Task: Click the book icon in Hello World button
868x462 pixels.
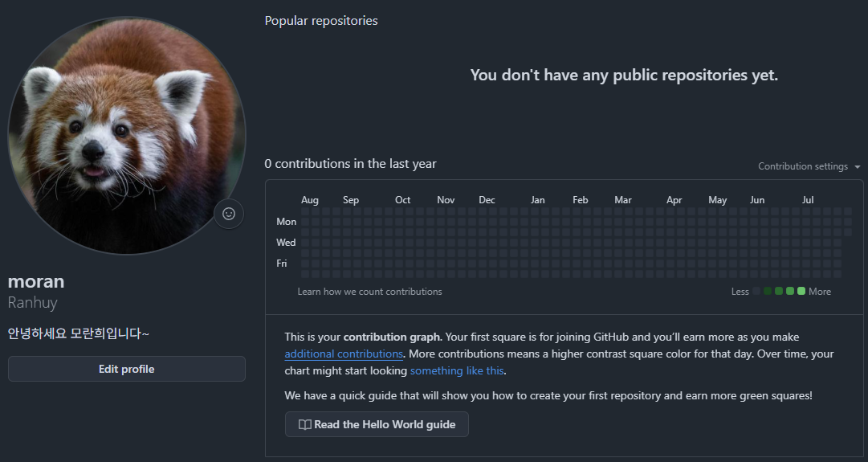Action: (x=305, y=425)
